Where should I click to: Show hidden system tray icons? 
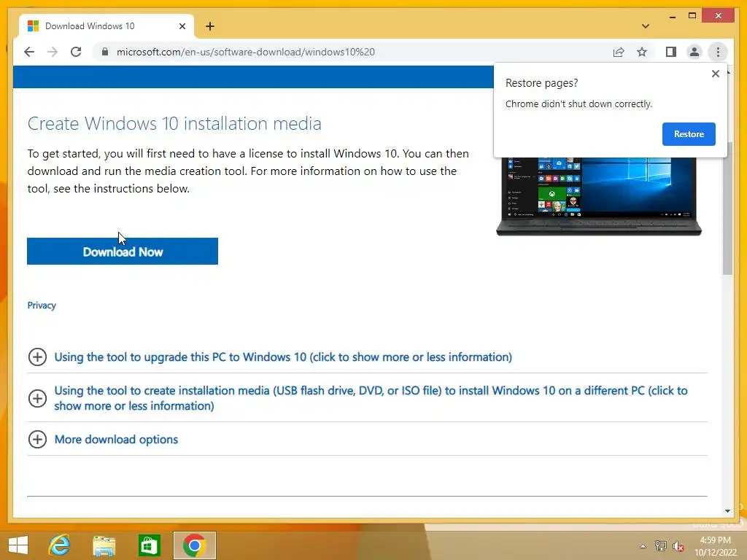(x=643, y=546)
